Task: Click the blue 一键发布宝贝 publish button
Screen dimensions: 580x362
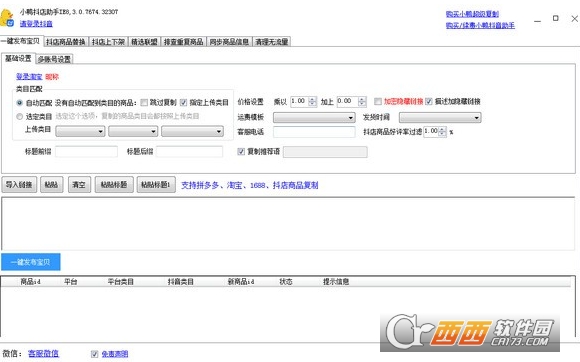Action: point(31,262)
